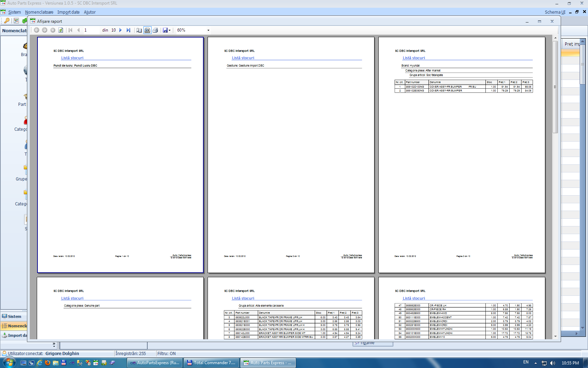The width and height of the screenshot is (588, 368).
Task: Select the Import date navigation group
Action: click(14, 335)
